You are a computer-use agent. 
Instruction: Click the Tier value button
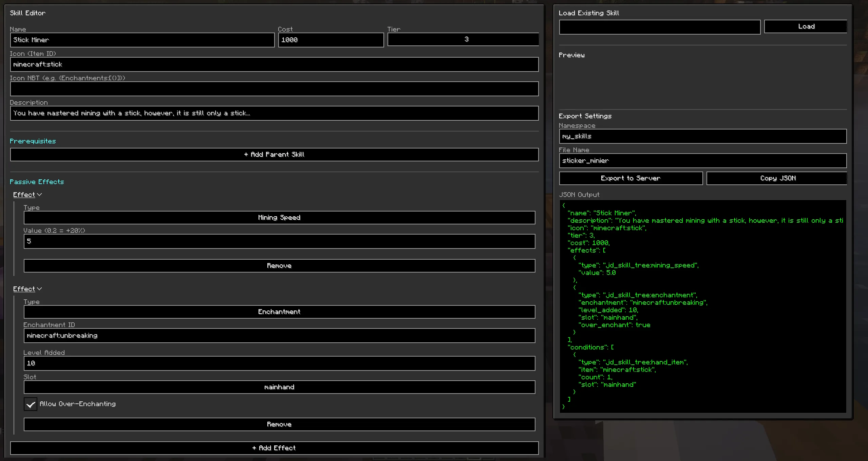[463, 39]
